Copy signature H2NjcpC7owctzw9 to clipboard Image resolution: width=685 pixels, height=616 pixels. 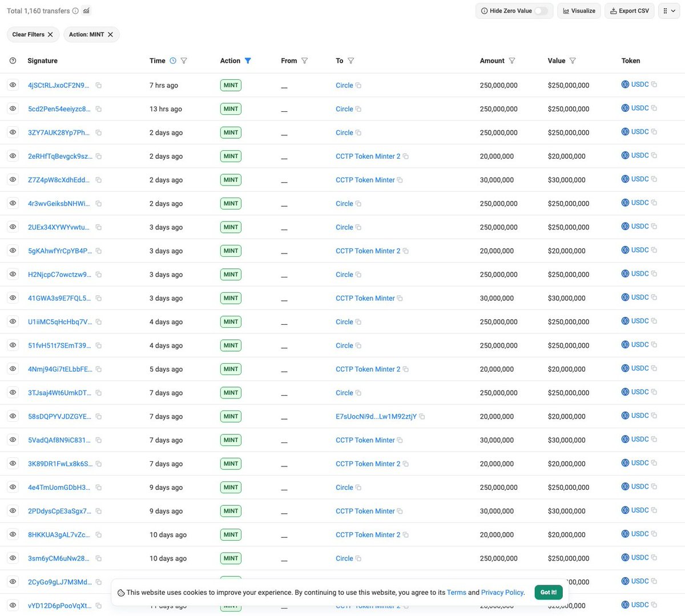click(99, 275)
